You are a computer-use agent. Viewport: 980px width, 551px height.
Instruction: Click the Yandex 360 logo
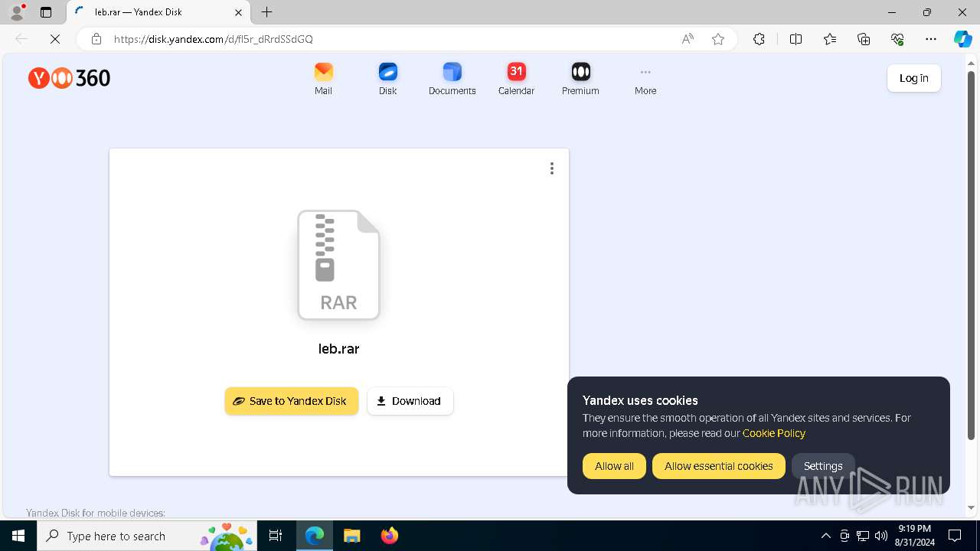[69, 78]
